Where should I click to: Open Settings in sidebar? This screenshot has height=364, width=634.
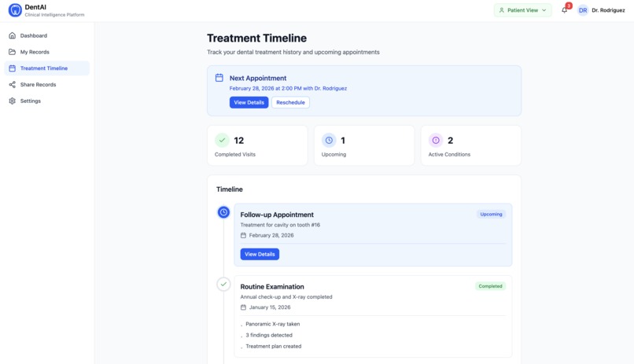pos(47,101)
